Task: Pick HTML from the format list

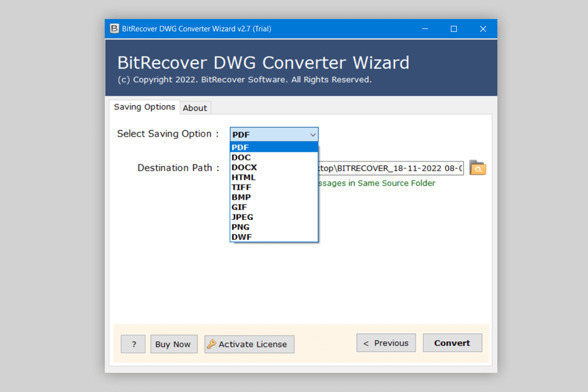Action: pyautogui.click(x=274, y=177)
